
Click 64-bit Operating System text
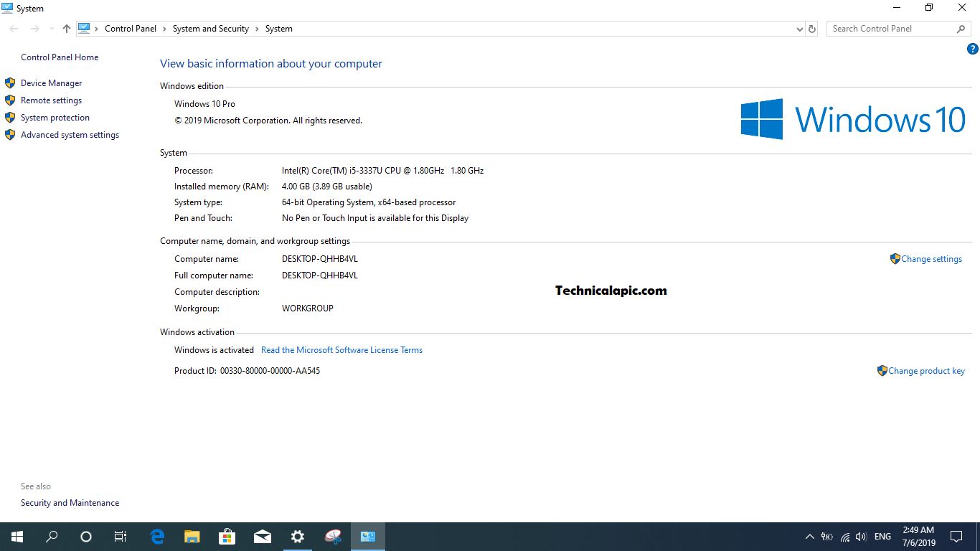(x=369, y=202)
